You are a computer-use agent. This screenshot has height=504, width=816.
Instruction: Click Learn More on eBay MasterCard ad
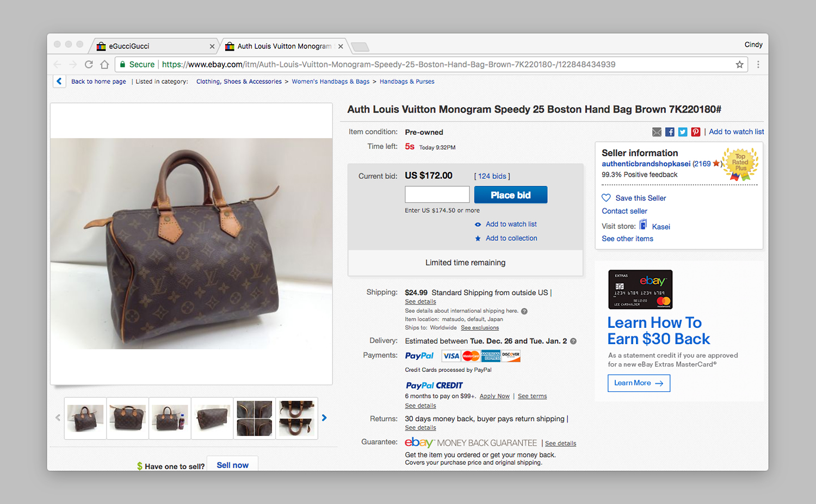click(x=639, y=383)
